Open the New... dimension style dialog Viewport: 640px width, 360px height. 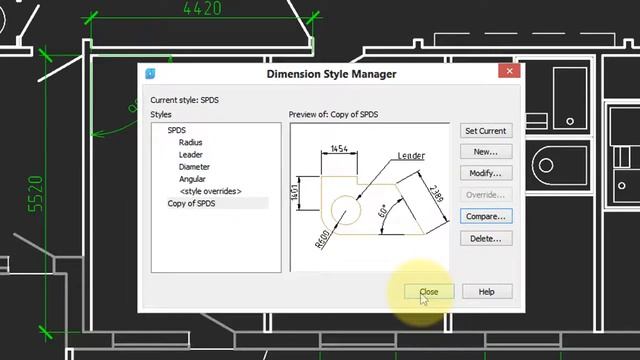[x=486, y=152]
